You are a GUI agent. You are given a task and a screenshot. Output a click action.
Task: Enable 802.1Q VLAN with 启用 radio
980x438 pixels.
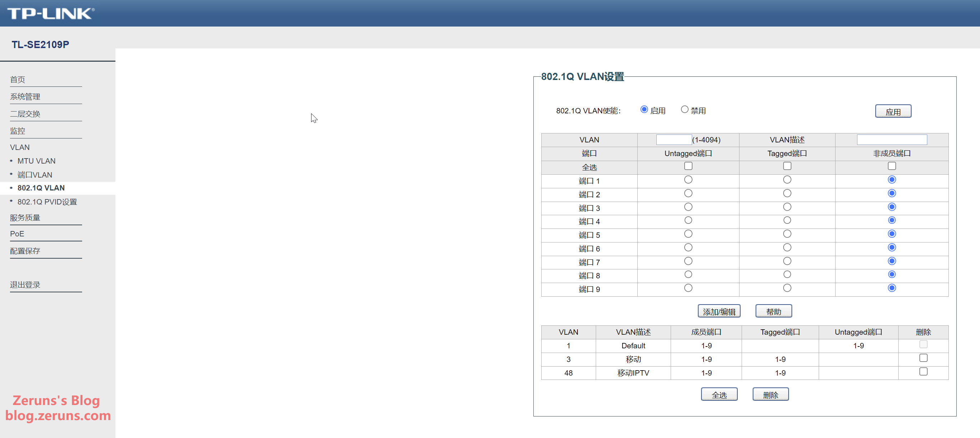644,110
